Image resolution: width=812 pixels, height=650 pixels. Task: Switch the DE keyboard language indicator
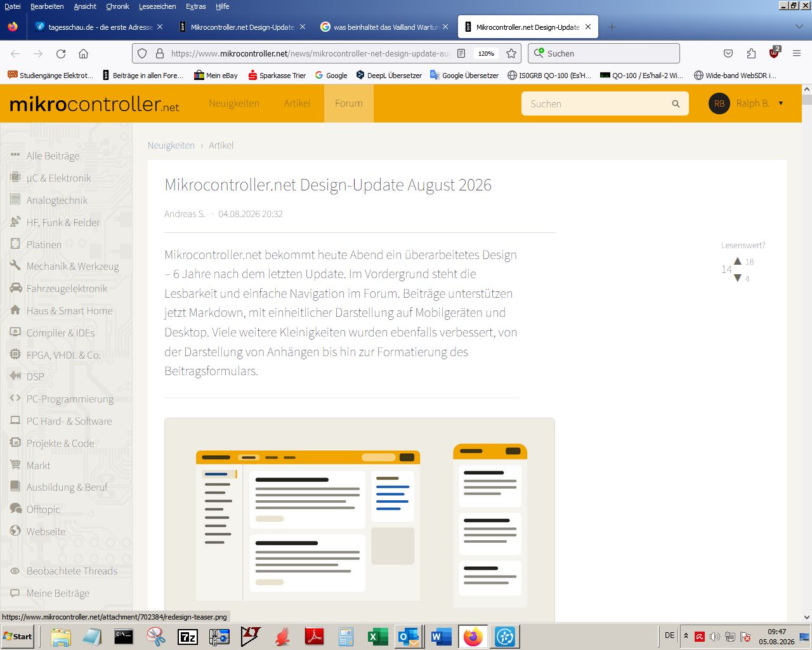click(670, 635)
